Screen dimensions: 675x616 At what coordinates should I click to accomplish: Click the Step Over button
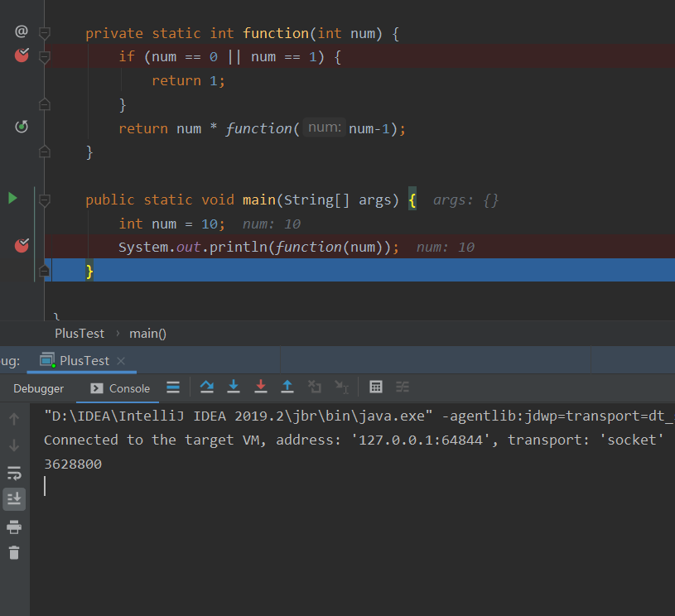tap(207, 387)
